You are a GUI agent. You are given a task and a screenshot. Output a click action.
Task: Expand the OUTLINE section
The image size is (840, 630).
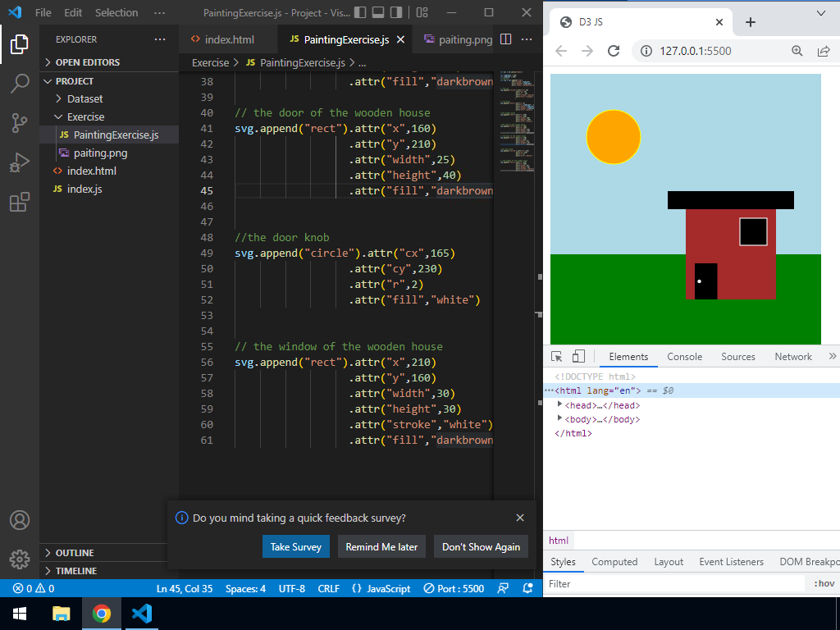coord(75,553)
